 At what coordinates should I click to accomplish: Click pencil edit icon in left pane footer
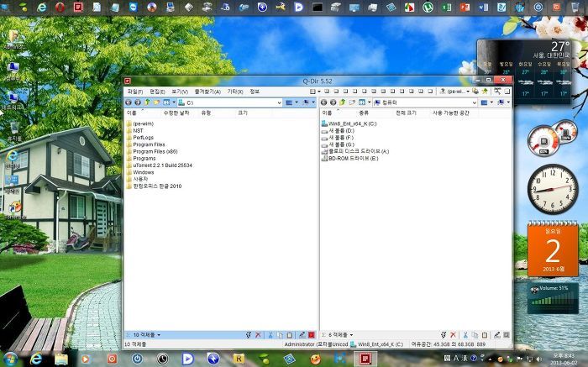tap(302, 335)
